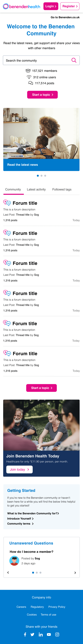Go to previous unanswered question arrow
Viewport: 83px width, 644px height.
pyautogui.click(x=8, y=572)
